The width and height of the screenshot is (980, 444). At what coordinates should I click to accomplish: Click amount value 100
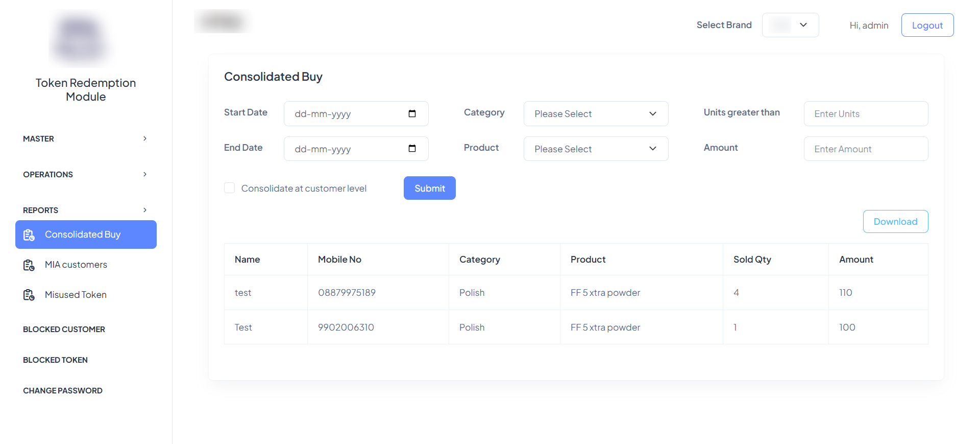[x=847, y=328]
